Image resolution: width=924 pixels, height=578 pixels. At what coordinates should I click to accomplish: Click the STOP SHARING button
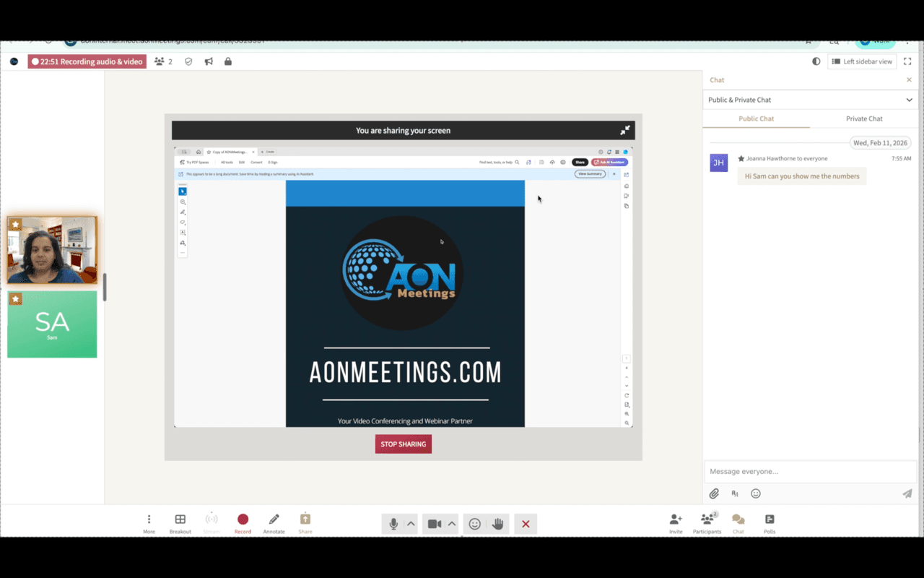403,444
